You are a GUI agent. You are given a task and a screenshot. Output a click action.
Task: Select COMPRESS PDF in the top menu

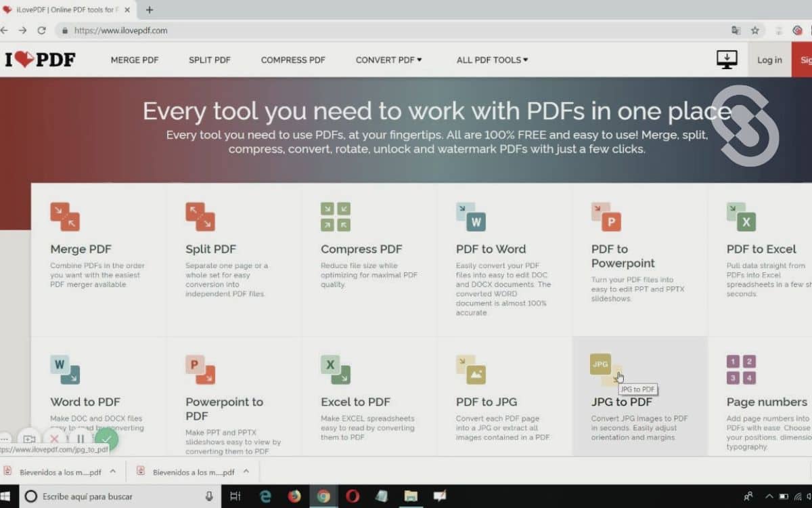(x=293, y=60)
